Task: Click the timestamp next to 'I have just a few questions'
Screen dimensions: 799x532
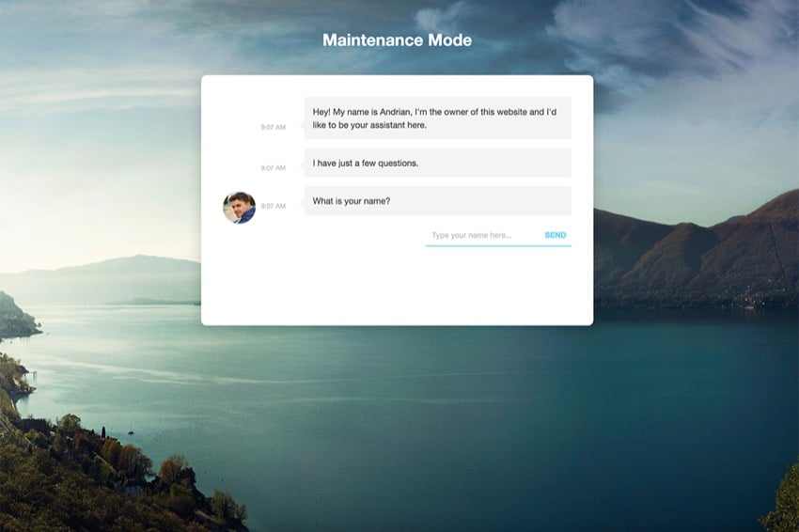Action: click(273, 168)
